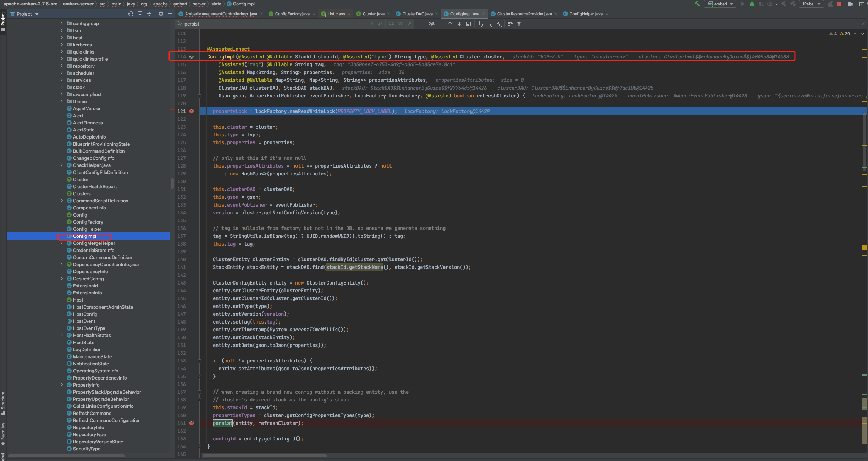Image resolution: width=868 pixels, height=461 pixels.
Task: Switch to AmbariManagementControllerImpl.java tab
Action: pyautogui.click(x=221, y=14)
